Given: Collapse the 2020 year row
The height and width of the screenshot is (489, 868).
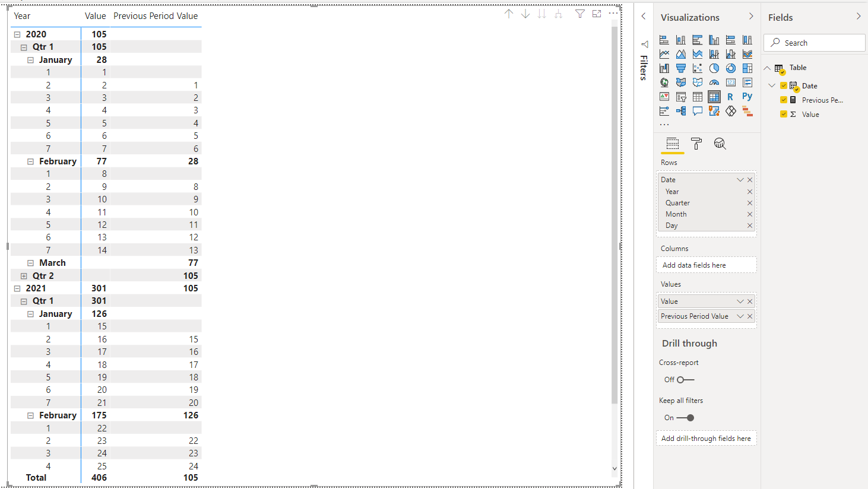Looking at the screenshot, I should [x=17, y=34].
